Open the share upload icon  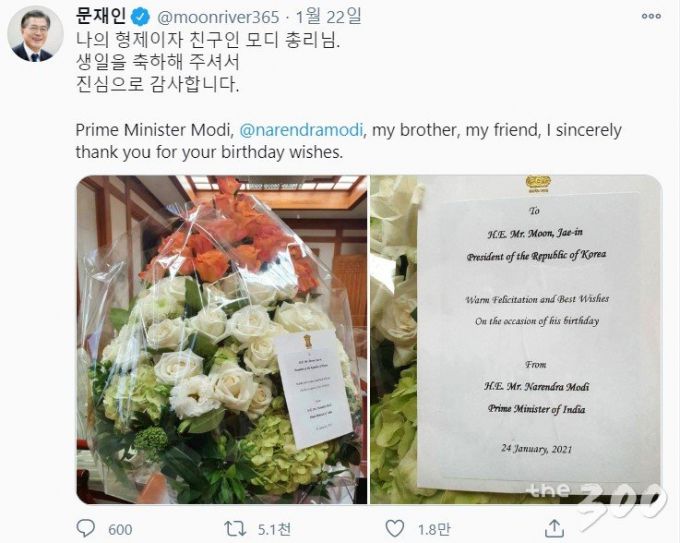[x=554, y=528]
